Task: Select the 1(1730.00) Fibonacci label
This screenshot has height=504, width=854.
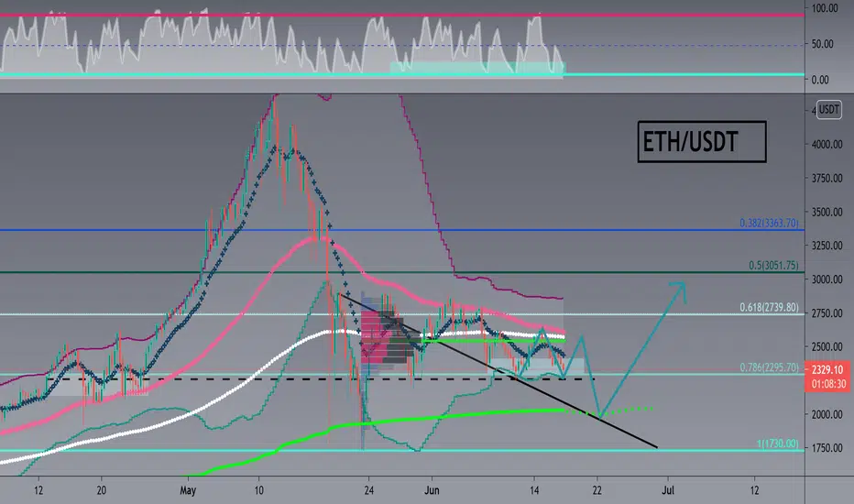Action: click(x=778, y=444)
